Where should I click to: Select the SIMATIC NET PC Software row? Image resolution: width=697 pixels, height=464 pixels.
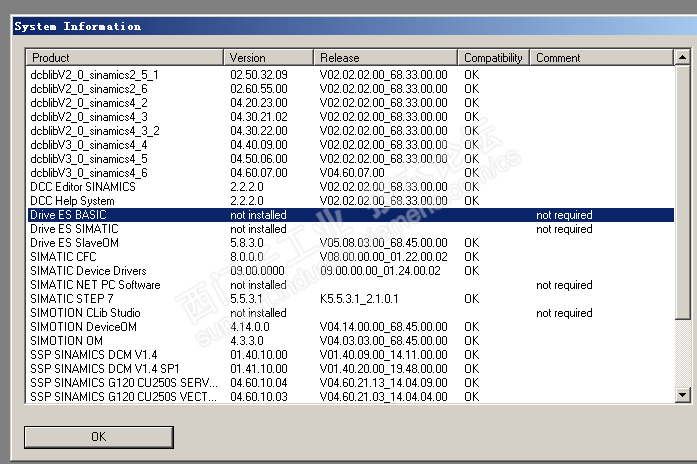coord(350,285)
